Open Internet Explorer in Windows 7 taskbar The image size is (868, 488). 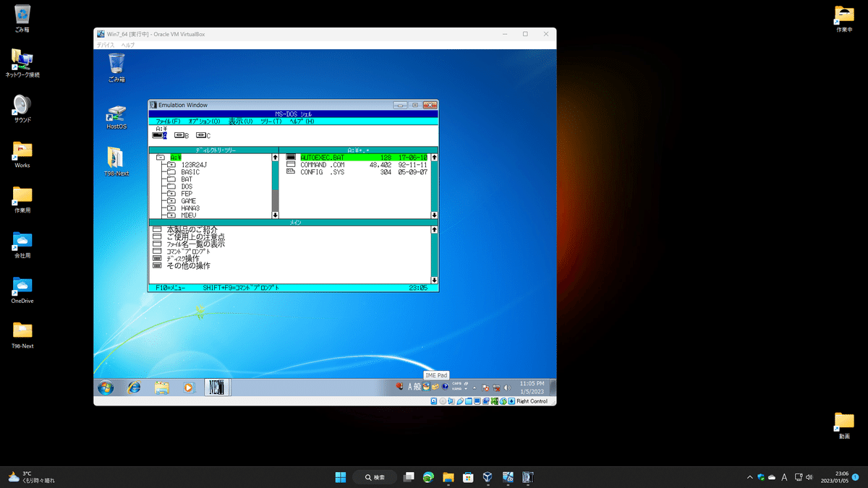pos(134,387)
